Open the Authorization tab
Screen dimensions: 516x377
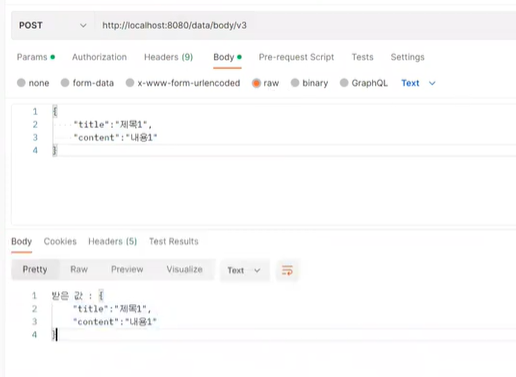click(99, 57)
